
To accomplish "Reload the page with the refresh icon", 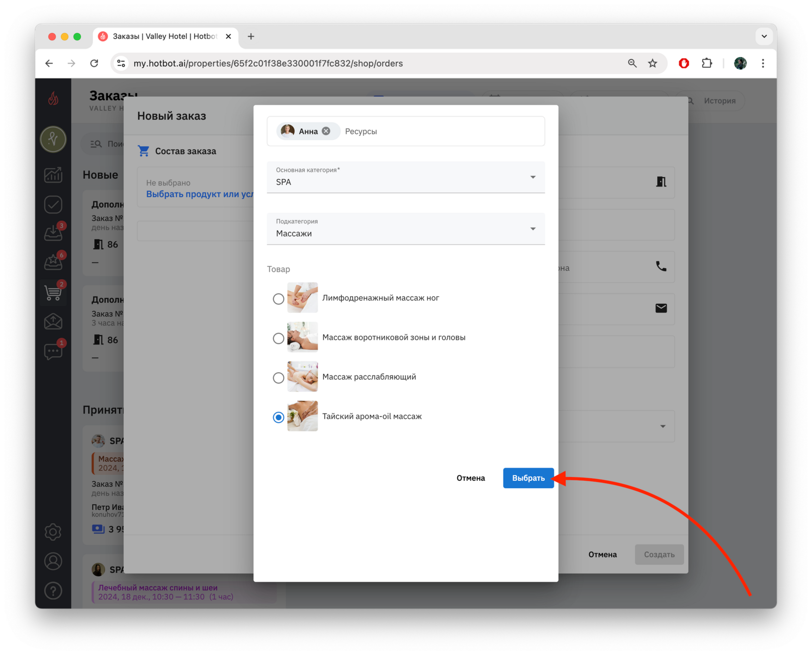I will coord(94,63).
